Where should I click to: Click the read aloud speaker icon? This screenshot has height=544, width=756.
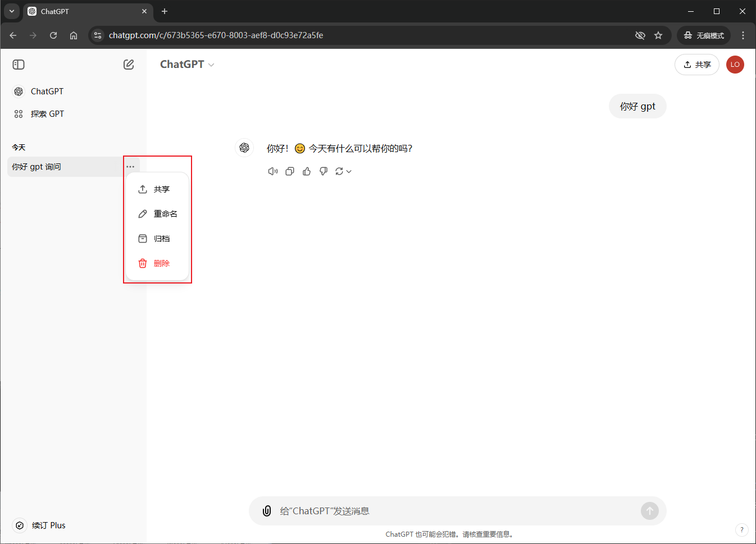(273, 171)
